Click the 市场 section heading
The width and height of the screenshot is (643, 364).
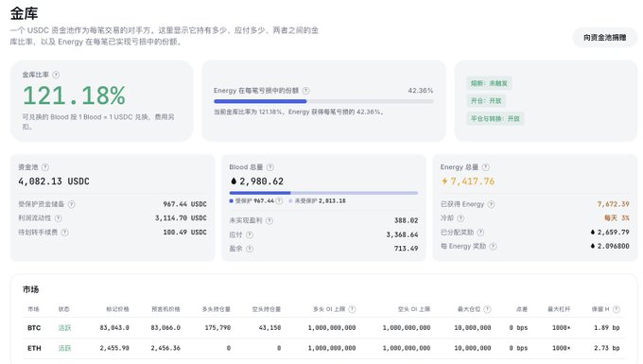click(31, 289)
